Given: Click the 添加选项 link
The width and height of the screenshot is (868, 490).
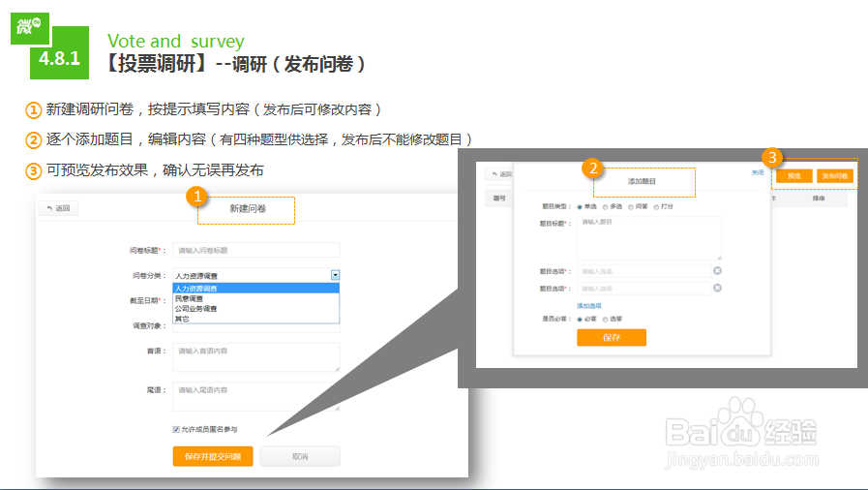Looking at the screenshot, I should pos(589,306).
